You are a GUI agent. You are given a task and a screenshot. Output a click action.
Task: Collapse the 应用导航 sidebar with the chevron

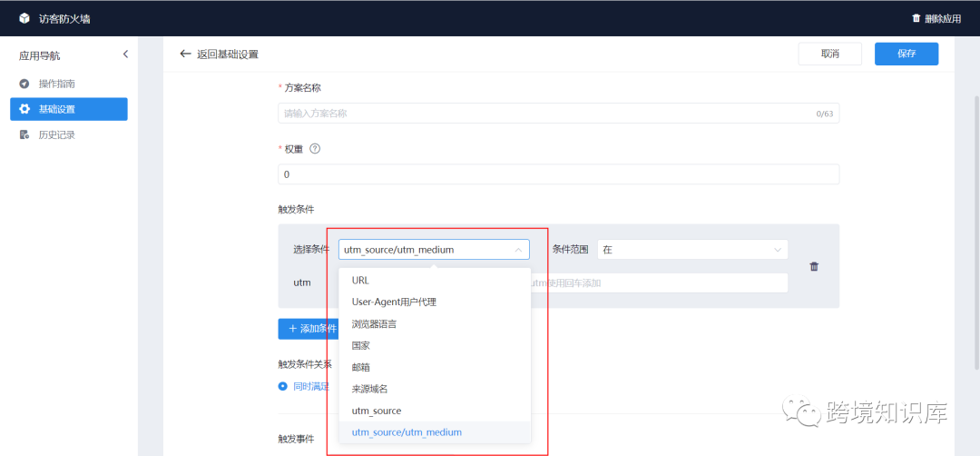(125, 55)
